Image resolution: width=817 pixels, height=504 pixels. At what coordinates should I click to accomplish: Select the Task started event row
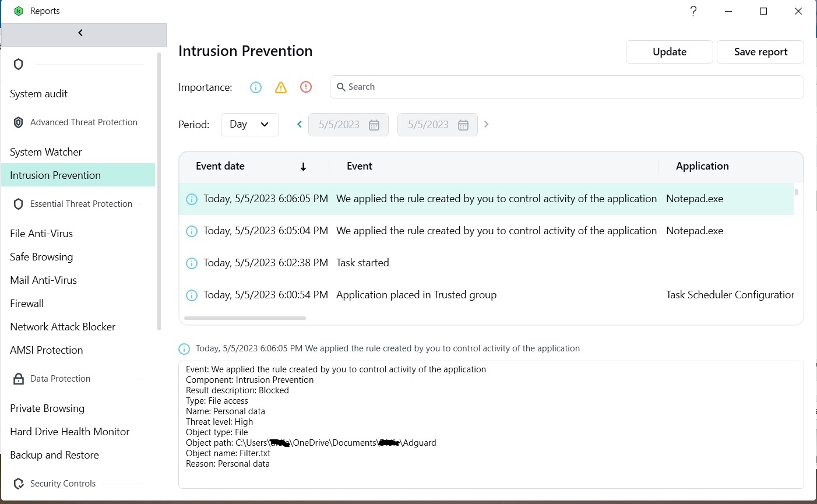[x=486, y=263]
